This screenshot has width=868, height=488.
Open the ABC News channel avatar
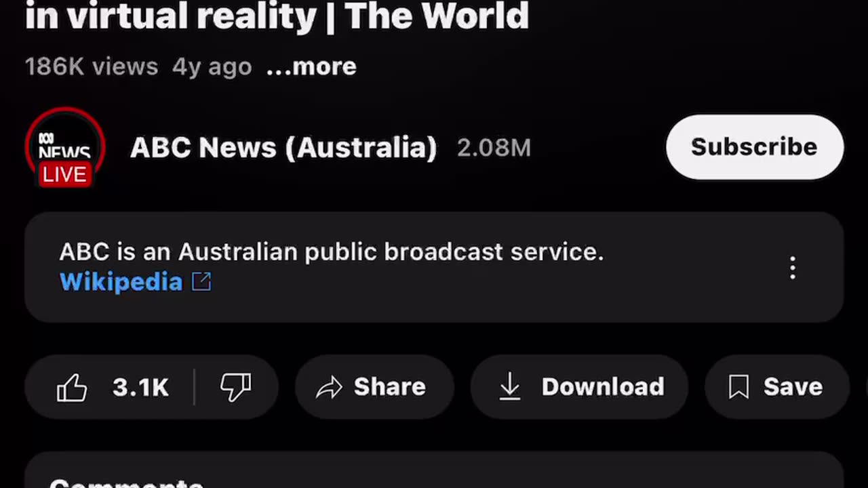pyautogui.click(x=65, y=147)
